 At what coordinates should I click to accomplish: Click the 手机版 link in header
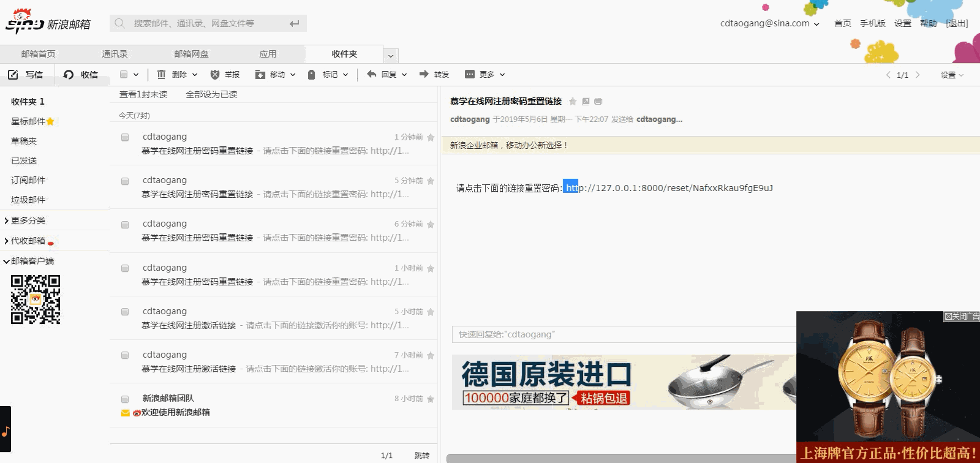point(872,23)
